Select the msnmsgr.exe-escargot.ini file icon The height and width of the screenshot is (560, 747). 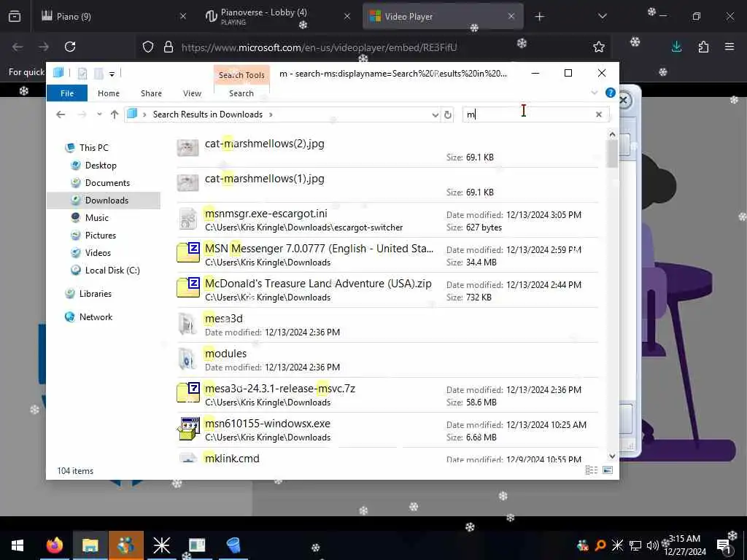[187, 219]
